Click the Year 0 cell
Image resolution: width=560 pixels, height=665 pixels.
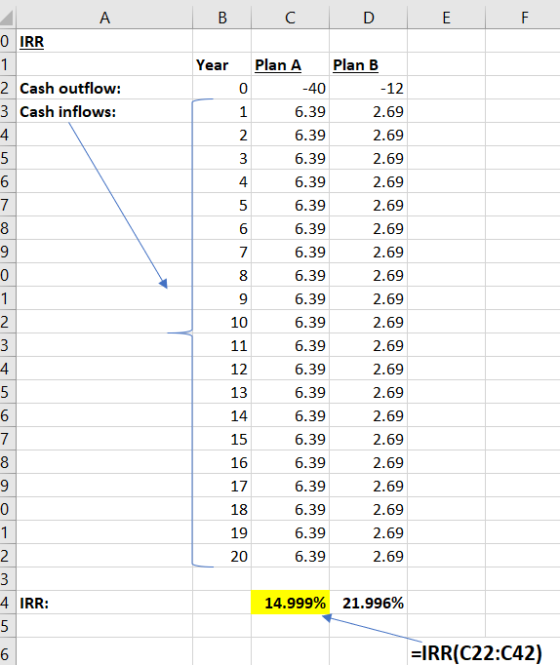(222, 88)
